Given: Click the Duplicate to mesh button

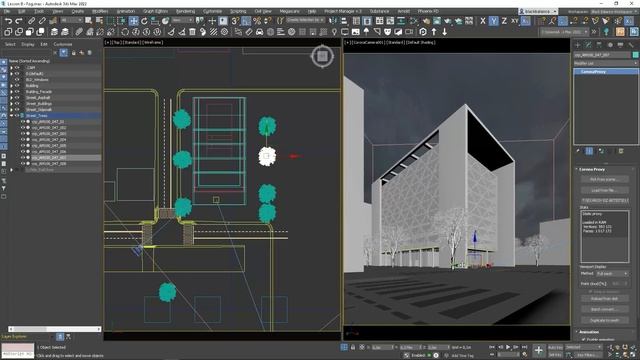Looking at the screenshot, I should pos(604,320).
